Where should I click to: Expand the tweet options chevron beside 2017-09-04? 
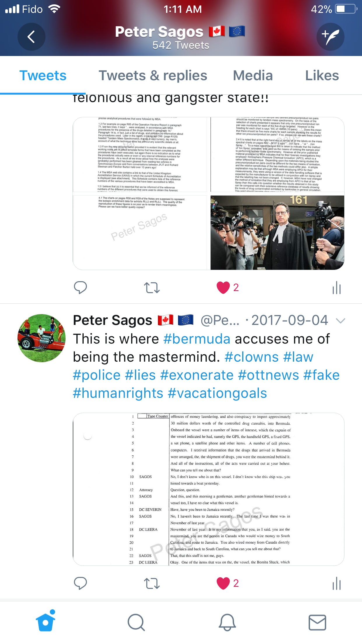340,321
